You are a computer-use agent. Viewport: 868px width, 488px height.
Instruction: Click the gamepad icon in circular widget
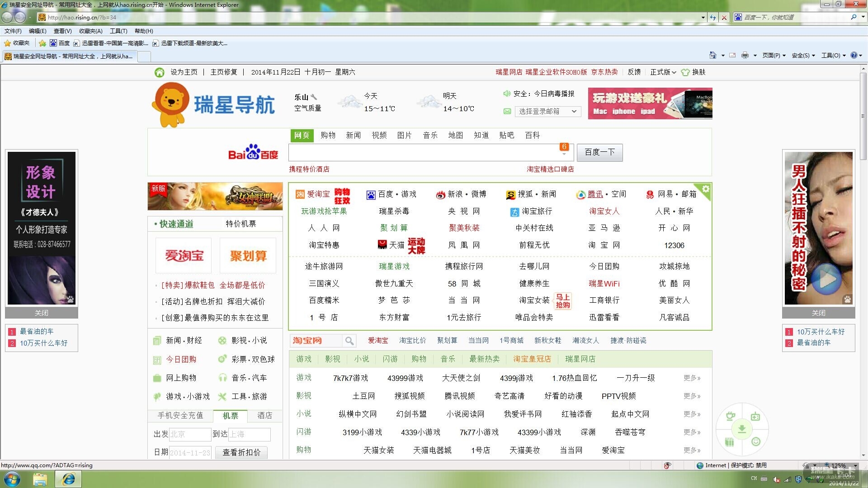tap(755, 417)
